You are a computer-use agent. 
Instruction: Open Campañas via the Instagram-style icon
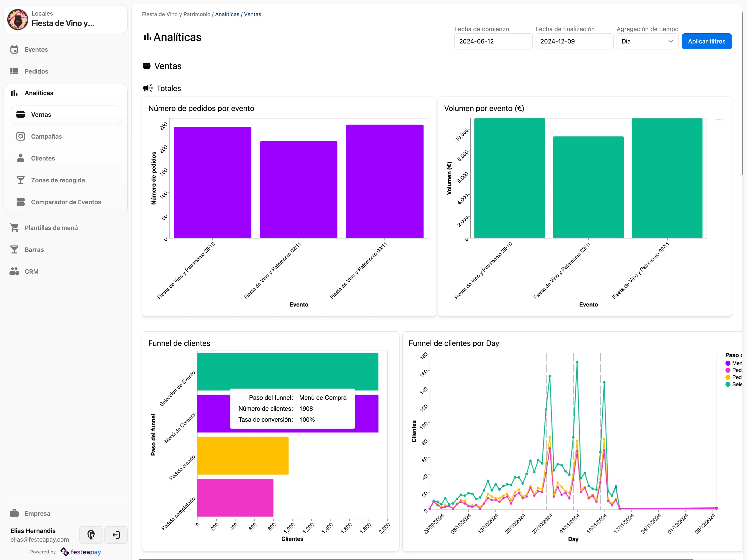click(x=21, y=136)
